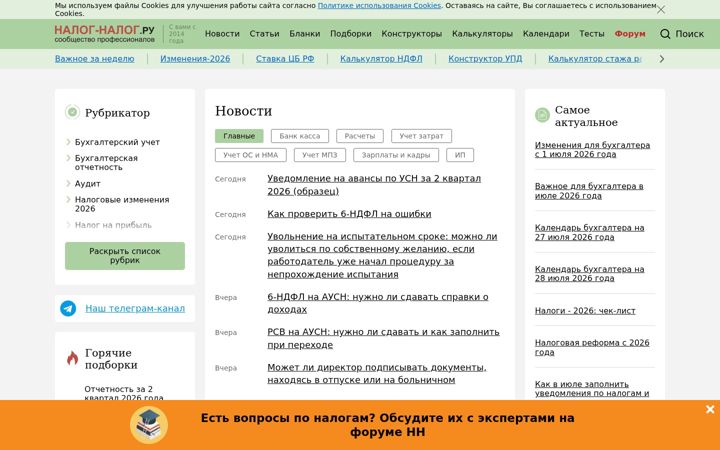Open Налоги - 2026: чек-лист link
Viewport: 720px width, 450px height.
tap(585, 311)
